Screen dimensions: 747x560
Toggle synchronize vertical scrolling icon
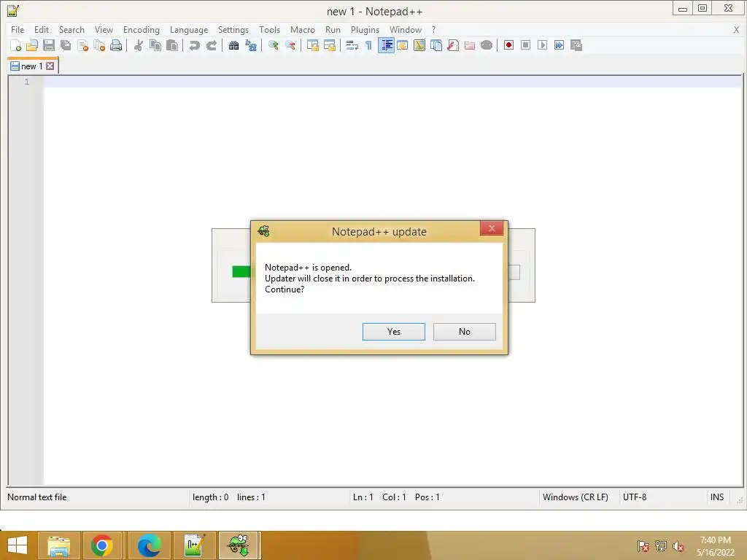(312, 45)
